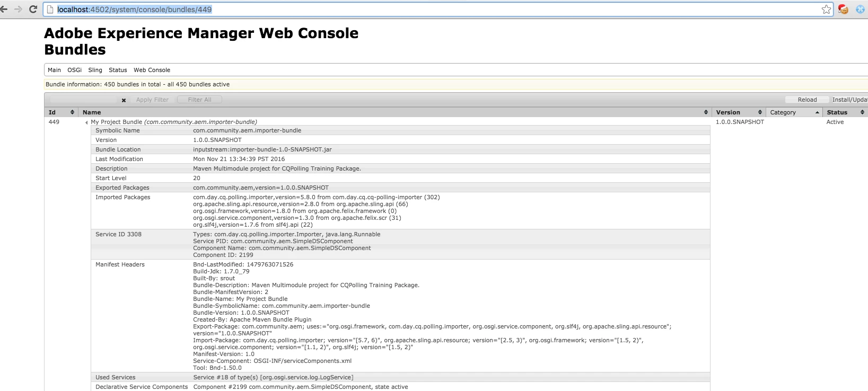This screenshot has width=868, height=391.
Task: Click Component ID: 2199 text
Action: click(223, 255)
